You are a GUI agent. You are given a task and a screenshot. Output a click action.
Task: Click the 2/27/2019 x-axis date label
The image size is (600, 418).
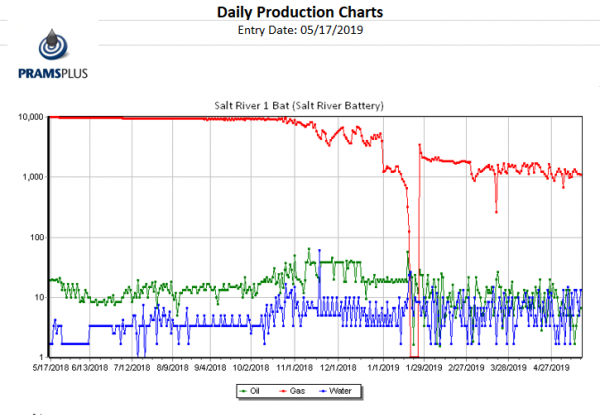[x=466, y=367]
